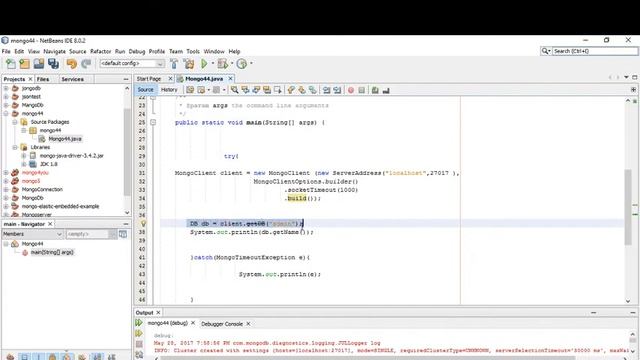
Task: Click the New File toolbar icon
Action: tap(11, 64)
